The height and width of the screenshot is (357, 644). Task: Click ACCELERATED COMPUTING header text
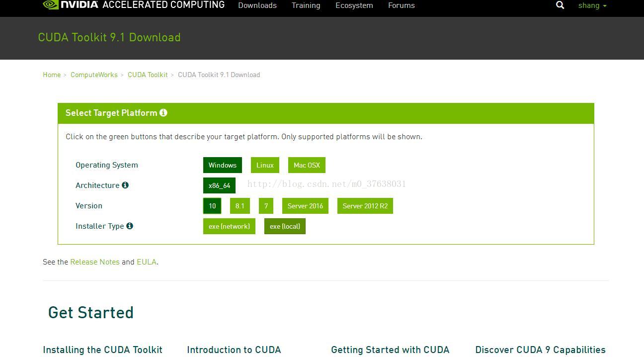(163, 5)
